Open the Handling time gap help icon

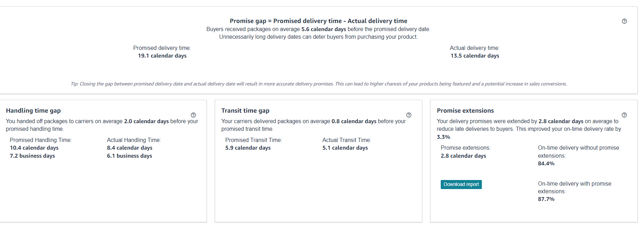coord(193,115)
